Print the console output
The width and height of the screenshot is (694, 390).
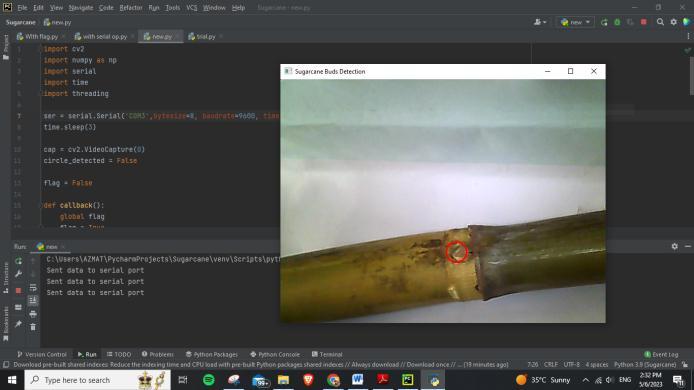[33, 314]
